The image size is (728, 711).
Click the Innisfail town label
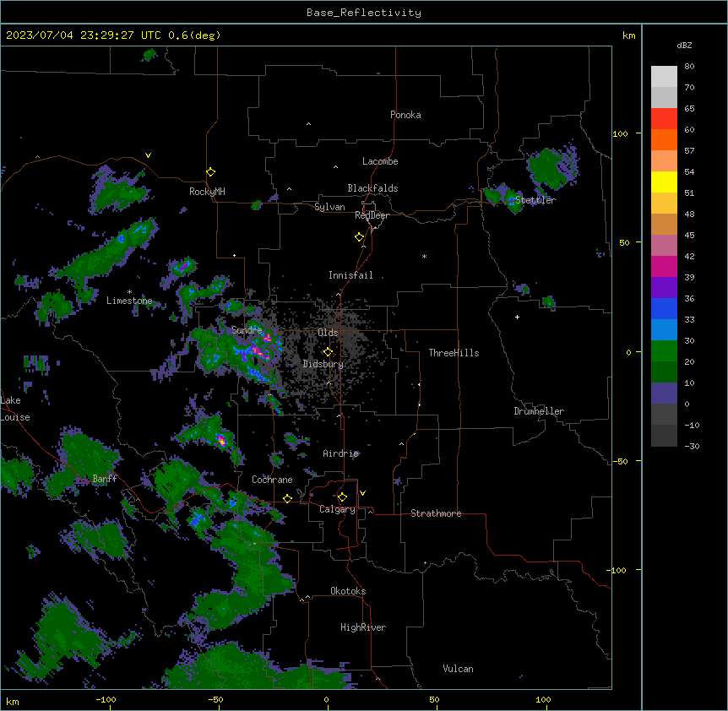[350, 275]
